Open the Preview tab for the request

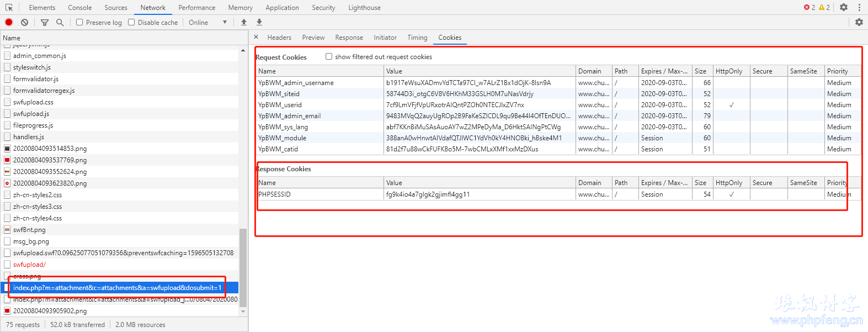(313, 38)
